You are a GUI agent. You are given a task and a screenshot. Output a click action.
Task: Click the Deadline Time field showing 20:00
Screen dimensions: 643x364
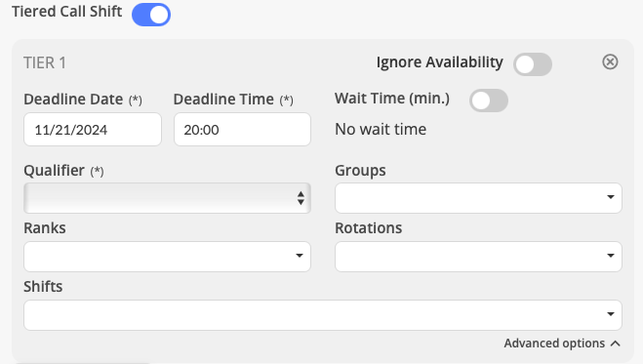coord(242,130)
